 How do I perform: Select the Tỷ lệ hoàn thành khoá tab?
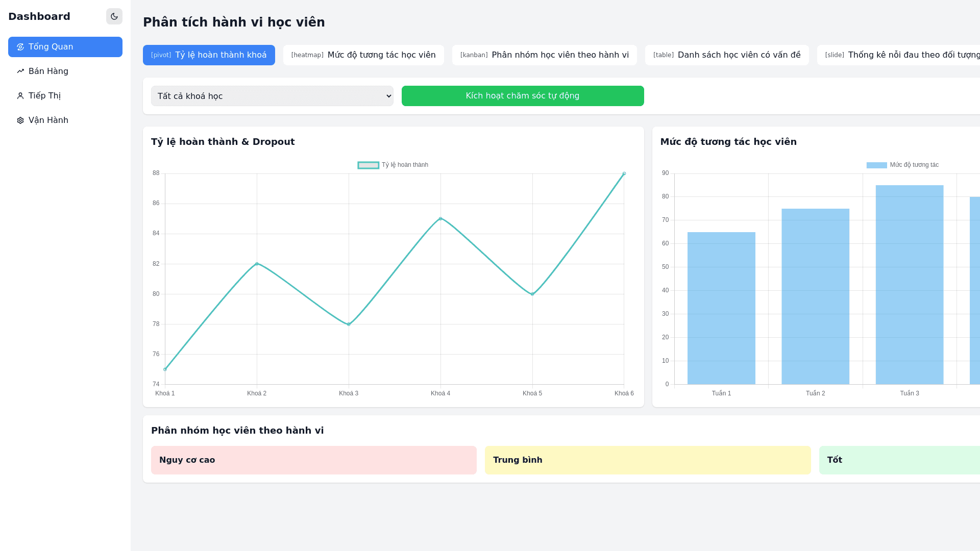pos(209,55)
